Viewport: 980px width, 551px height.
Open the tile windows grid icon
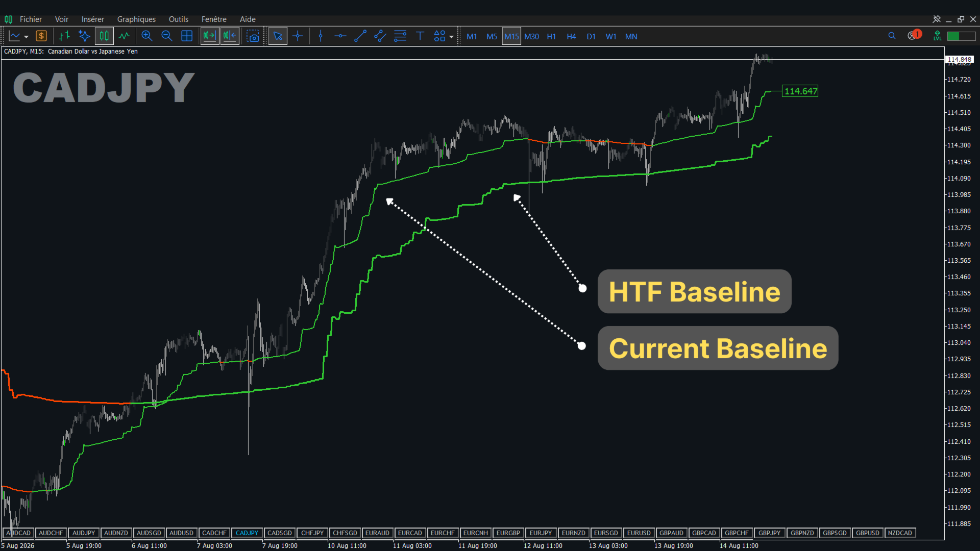(x=187, y=36)
